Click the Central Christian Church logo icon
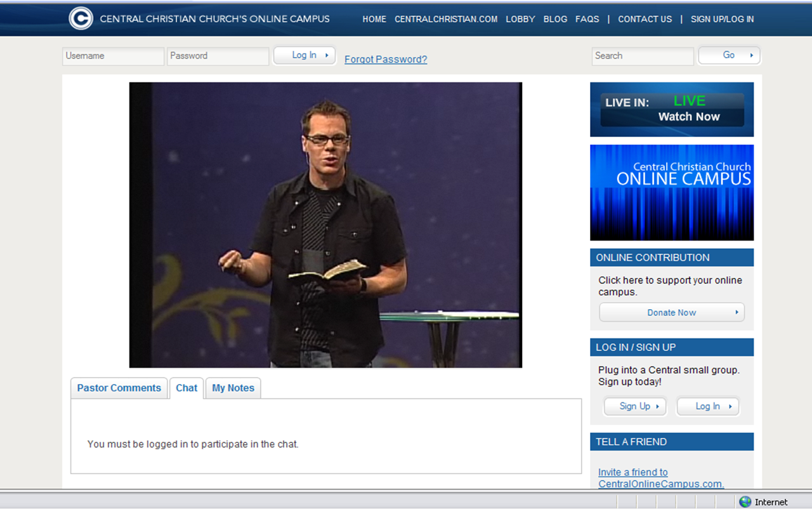The image size is (812, 509). [81, 18]
